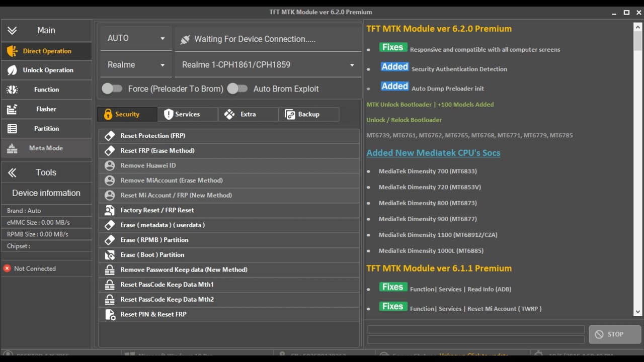Screen dimensions: 644x362
Task: Open the Function menu item
Action: [x=46, y=89]
